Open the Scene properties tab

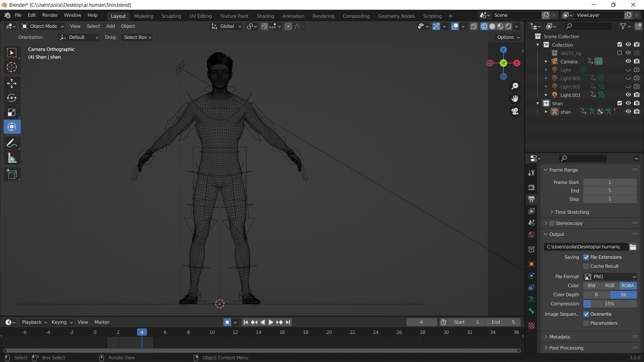tap(531, 223)
